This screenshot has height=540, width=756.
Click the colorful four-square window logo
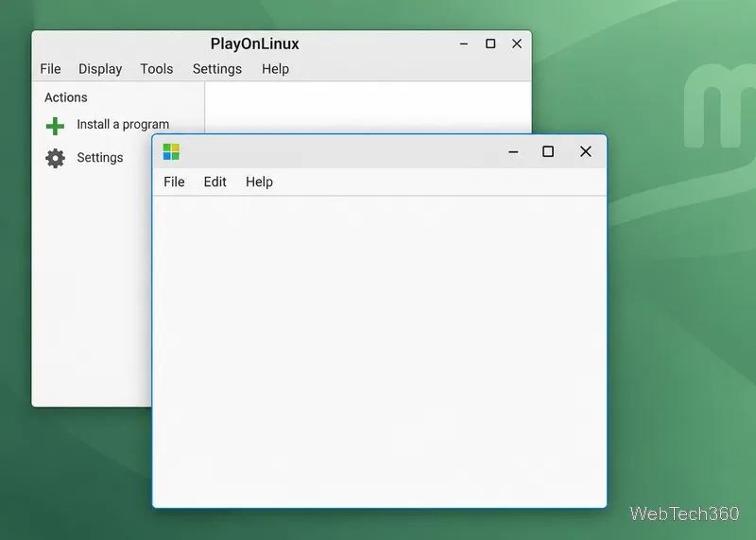pos(171,151)
